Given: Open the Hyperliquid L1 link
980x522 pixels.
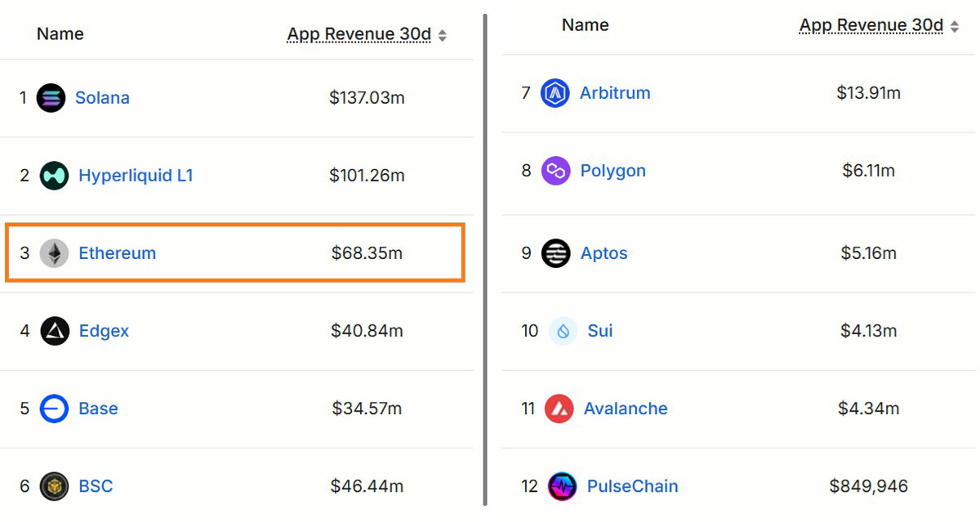Looking at the screenshot, I should (x=136, y=176).
